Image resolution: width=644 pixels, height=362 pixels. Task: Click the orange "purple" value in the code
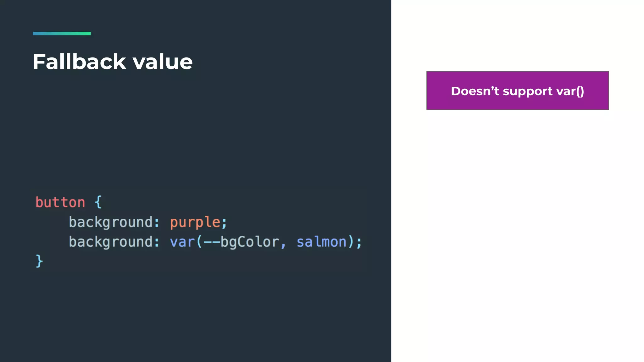pyautogui.click(x=195, y=222)
